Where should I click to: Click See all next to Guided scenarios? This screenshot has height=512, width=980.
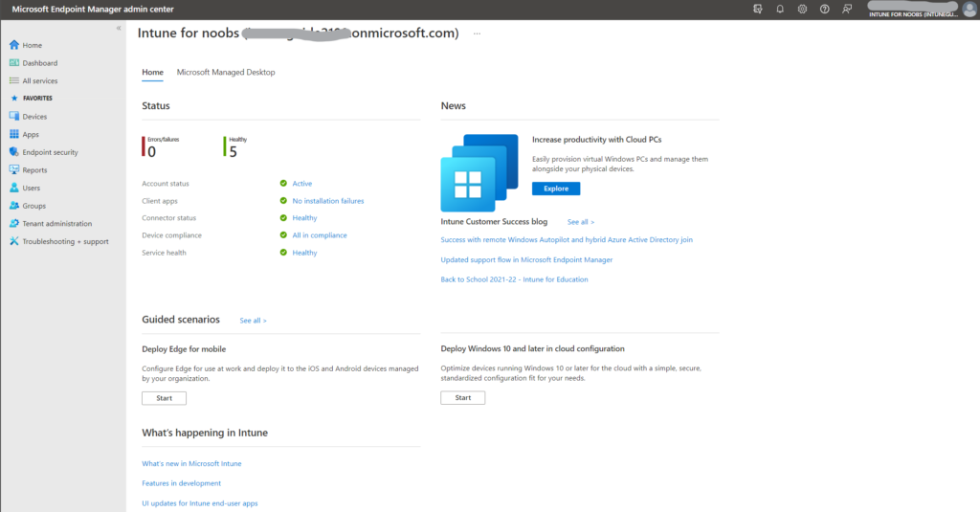tap(253, 321)
